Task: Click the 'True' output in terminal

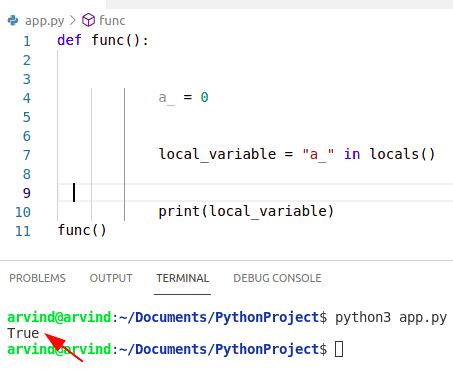Action: point(23,333)
